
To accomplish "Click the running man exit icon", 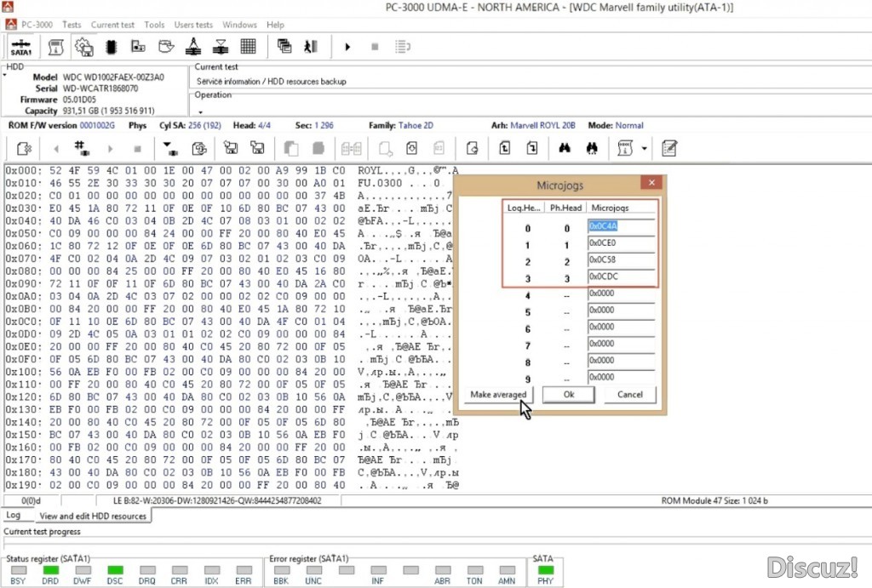I will 311,47.
